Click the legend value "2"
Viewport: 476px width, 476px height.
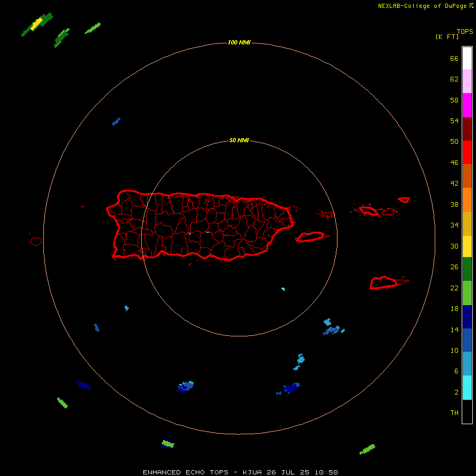pyautogui.click(x=456, y=392)
